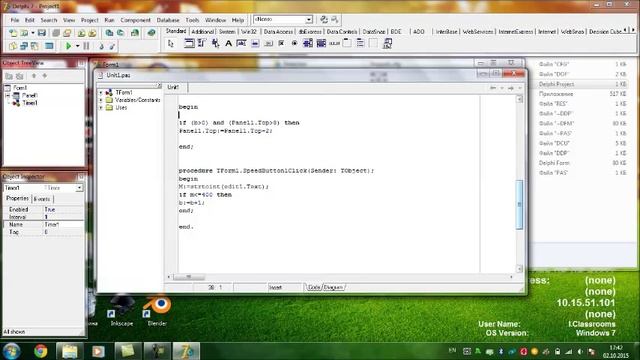Pick the ListBox component in palette
Screen dimensions: 640x360
click(x=308, y=43)
